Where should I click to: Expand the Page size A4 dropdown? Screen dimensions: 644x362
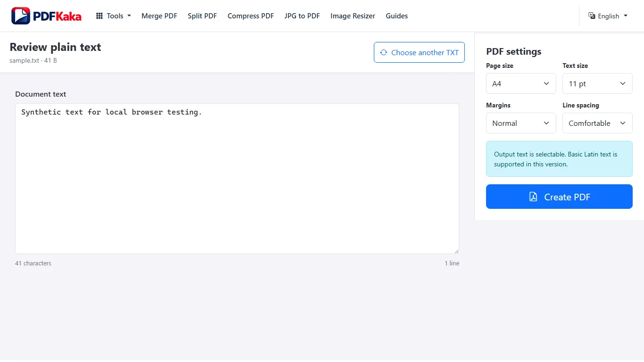click(521, 83)
